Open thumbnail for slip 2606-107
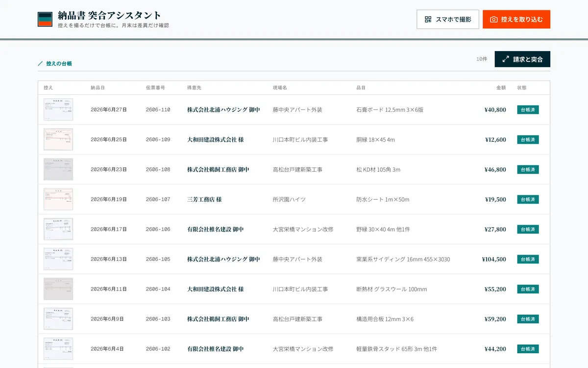Screen dimensions: 588x368 [x=58, y=199]
